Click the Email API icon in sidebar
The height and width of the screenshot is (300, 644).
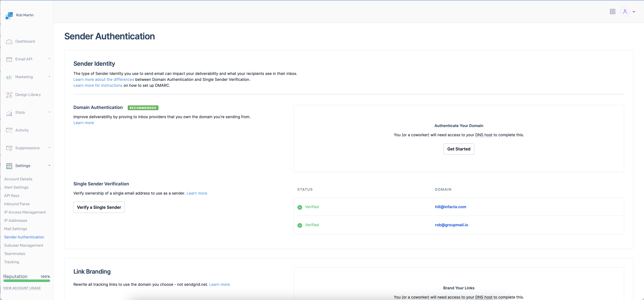pos(9,59)
